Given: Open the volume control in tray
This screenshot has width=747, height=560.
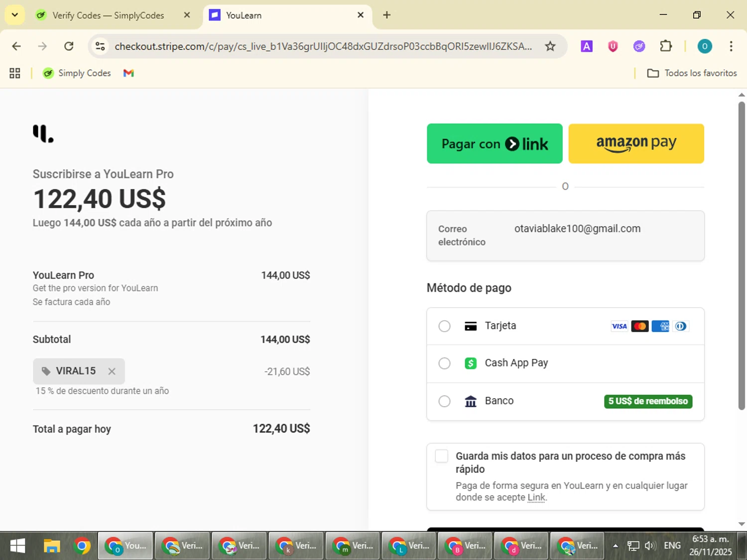Looking at the screenshot, I should [x=649, y=546].
